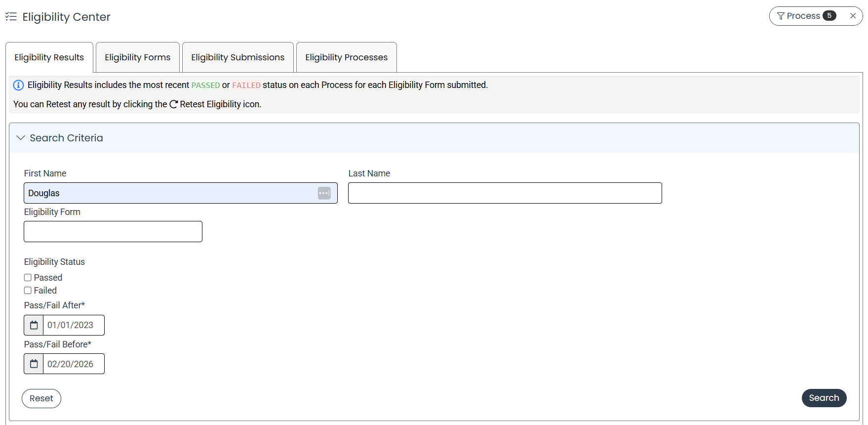Image resolution: width=868 pixels, height=425 pixels.
Task: Click the Reset button
Action: click(x=41, y=398)
